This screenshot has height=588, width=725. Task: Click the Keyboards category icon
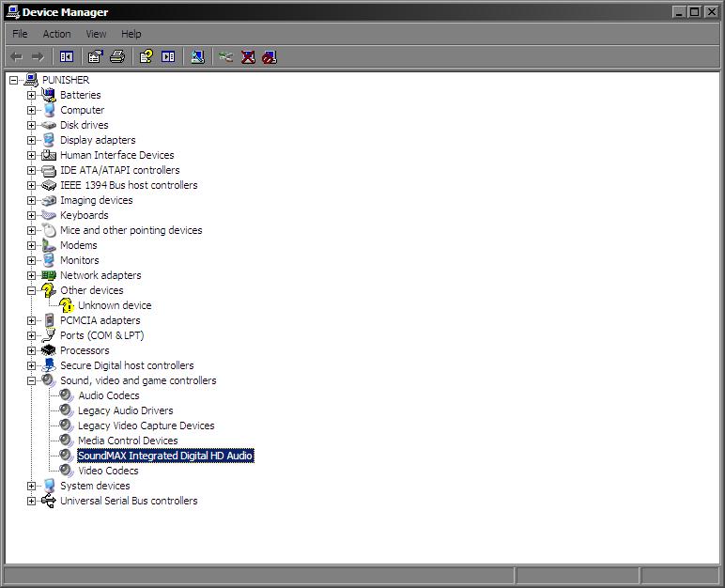click(49, 215)
